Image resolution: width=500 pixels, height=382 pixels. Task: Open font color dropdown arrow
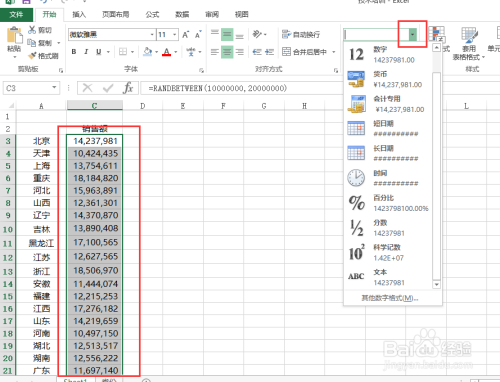coord(176,52)
